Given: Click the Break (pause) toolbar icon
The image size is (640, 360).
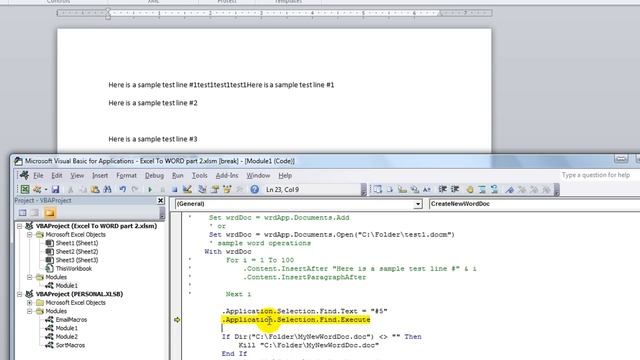Looking at the screenshot, I should point(162,190).
